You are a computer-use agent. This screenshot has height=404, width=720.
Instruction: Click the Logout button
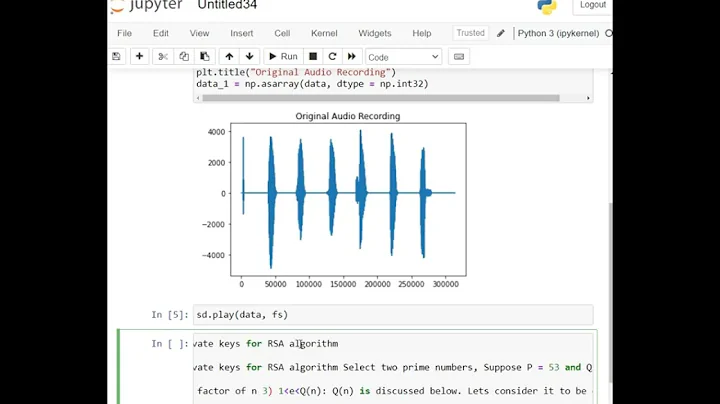[592, 5]
